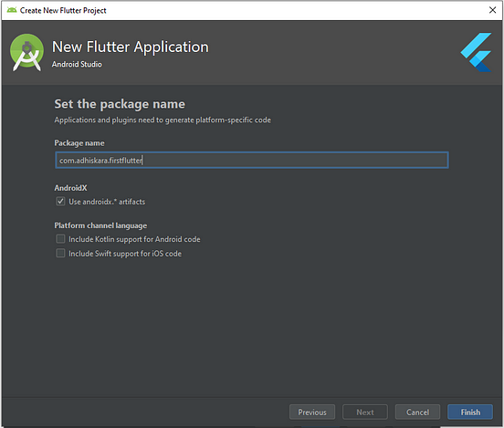
Task: Close the Create New Flutter Project window
Action: 492,10
